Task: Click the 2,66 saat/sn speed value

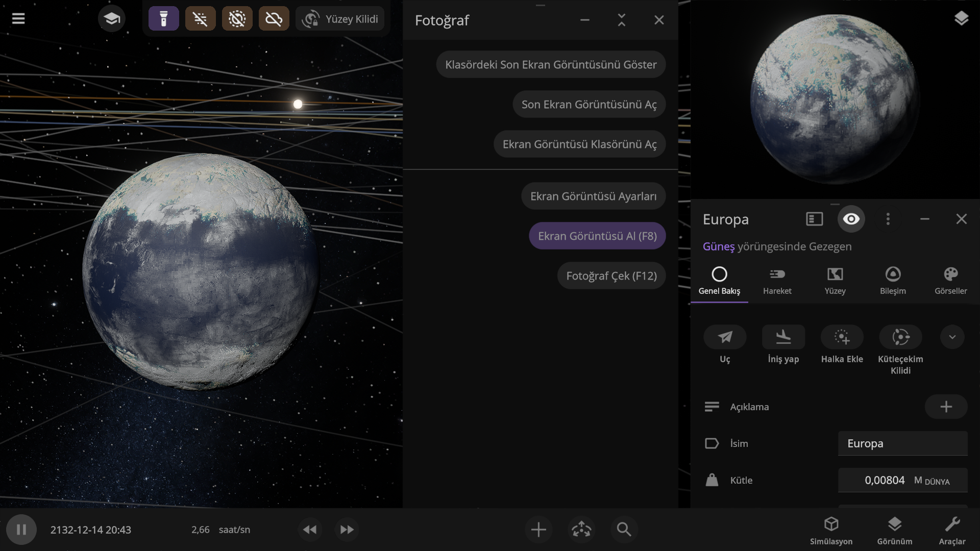Action: (220, 530)
